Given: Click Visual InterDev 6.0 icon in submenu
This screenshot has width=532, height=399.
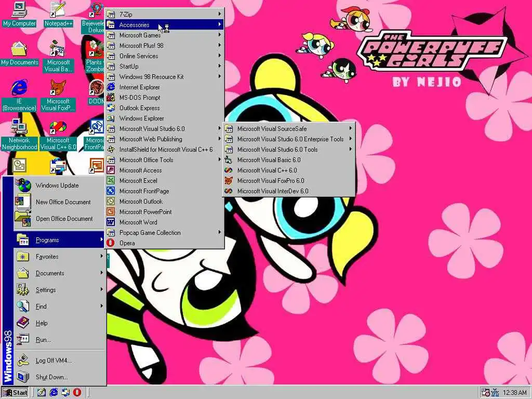Looking at the screenshot, I should point(229,191).
